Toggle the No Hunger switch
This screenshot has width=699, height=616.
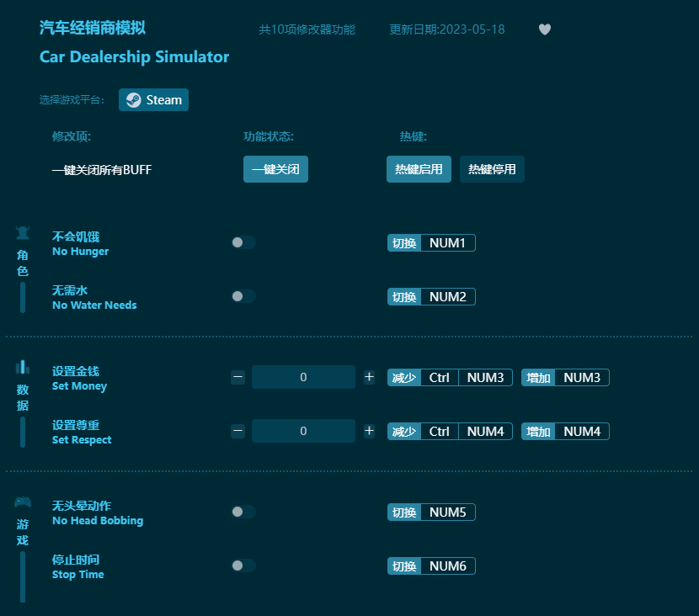243,242
